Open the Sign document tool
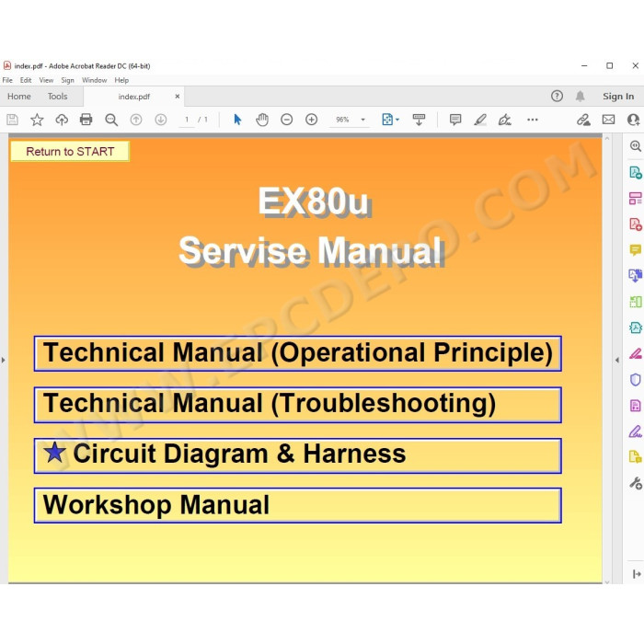This screenshot has width=644, height=644. 504,120
